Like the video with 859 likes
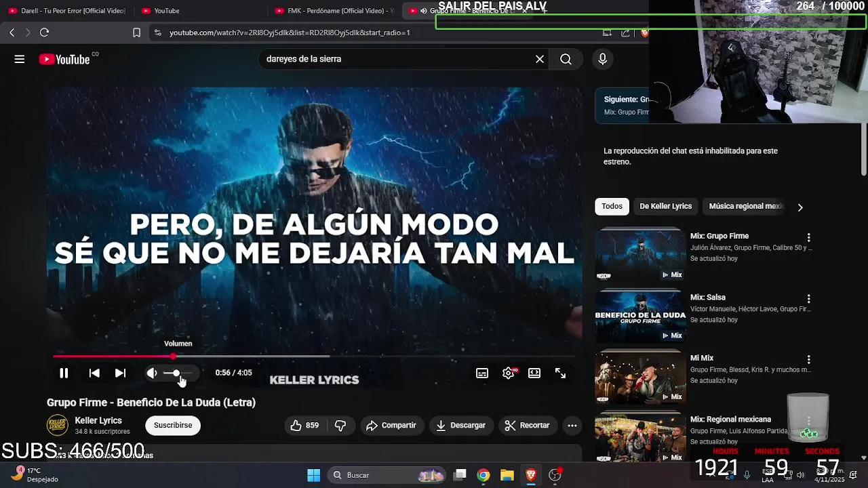Image resolution: width=868 pixels, height=488 pixels. click(x=305, y=426)
